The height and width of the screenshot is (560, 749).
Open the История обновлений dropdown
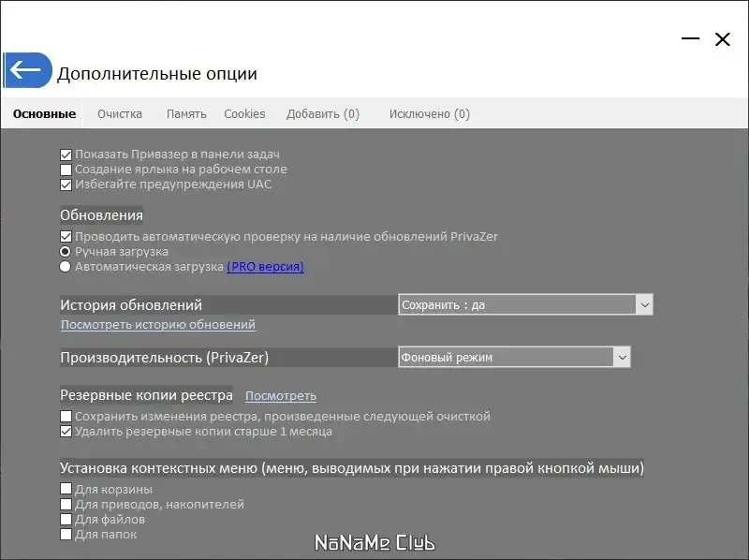pos(645,303)
